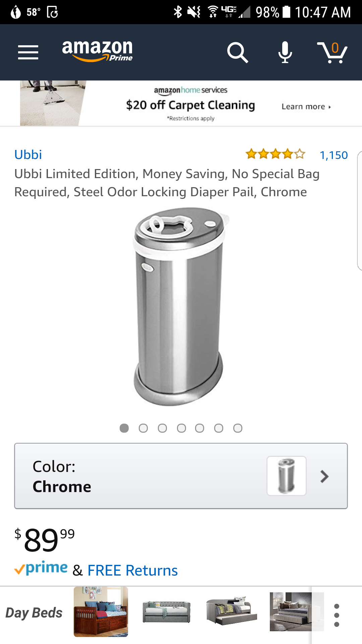The width and height of the screenshot is (362, 644).
Task: Tap the chevron arrow in Color box
Action: (x=324, y=476)
